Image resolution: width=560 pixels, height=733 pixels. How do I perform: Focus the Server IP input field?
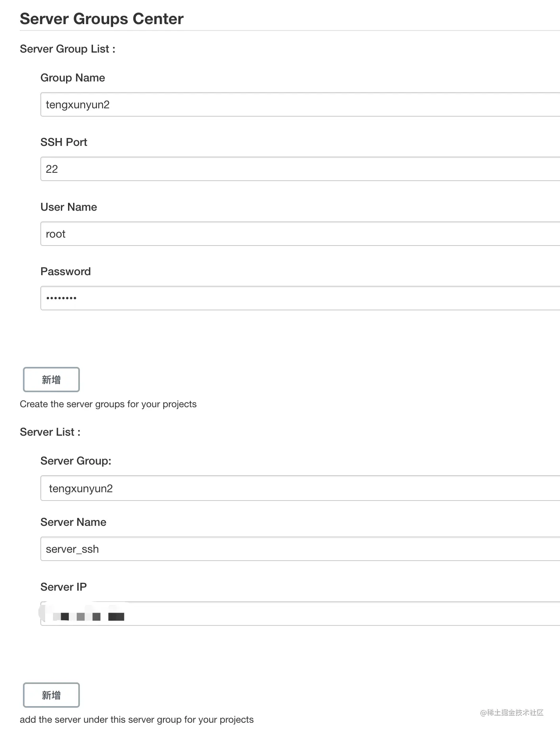pyautogui.click(x=300, y=614)
